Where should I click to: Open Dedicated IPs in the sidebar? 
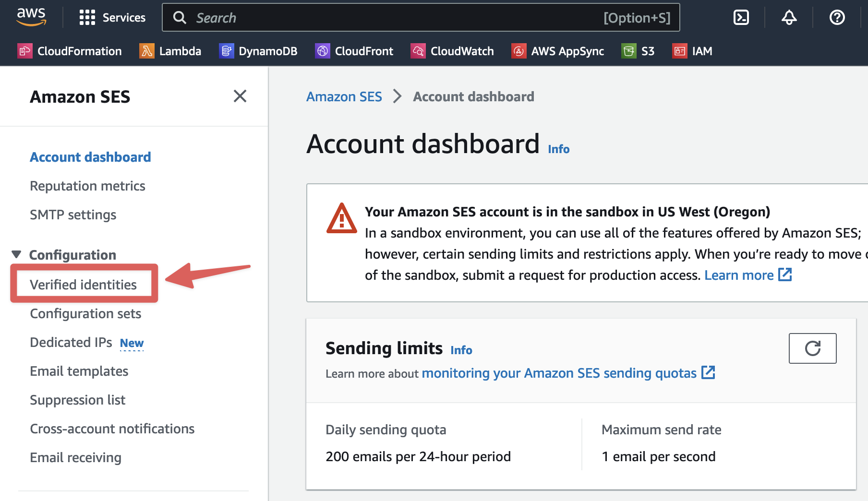coord(71,342)
